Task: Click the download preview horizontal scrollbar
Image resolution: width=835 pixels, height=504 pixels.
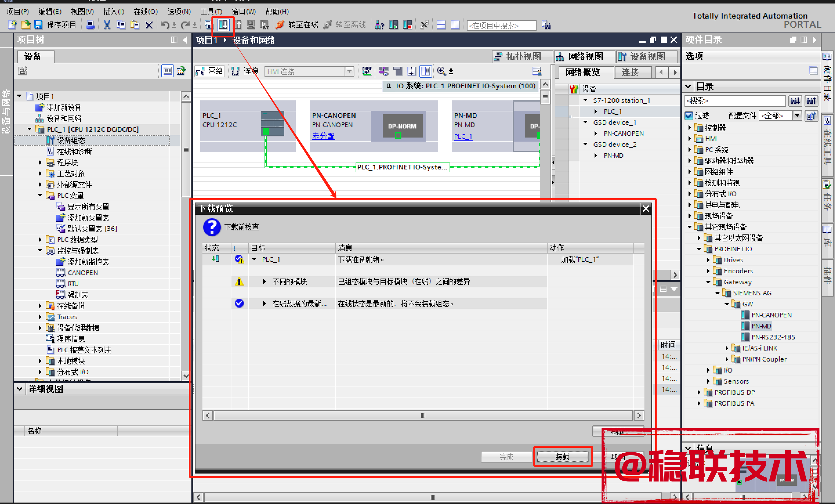Action: pos(423,415)
